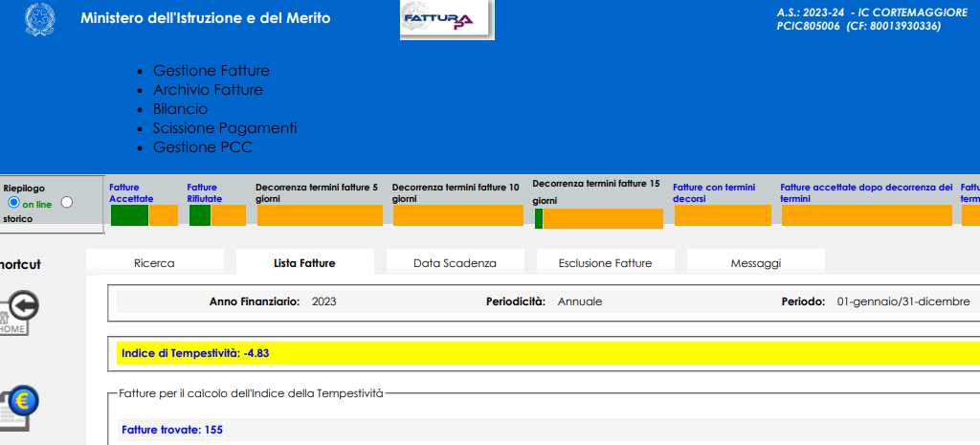
Task: Open the Bilancio menu item
Action: point(180,109)
